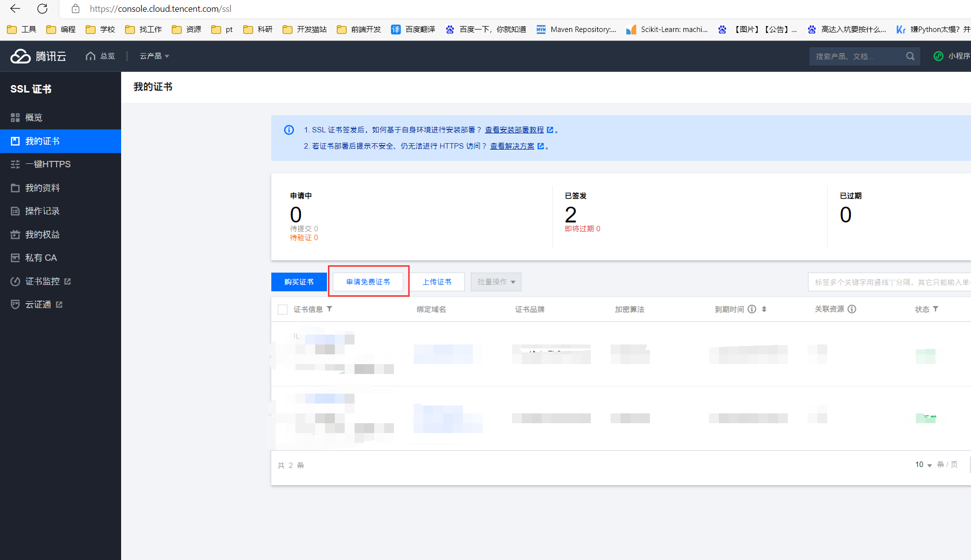Click info icon beside 到期时间
Screen dimensions: 971x560
point(752,309)
